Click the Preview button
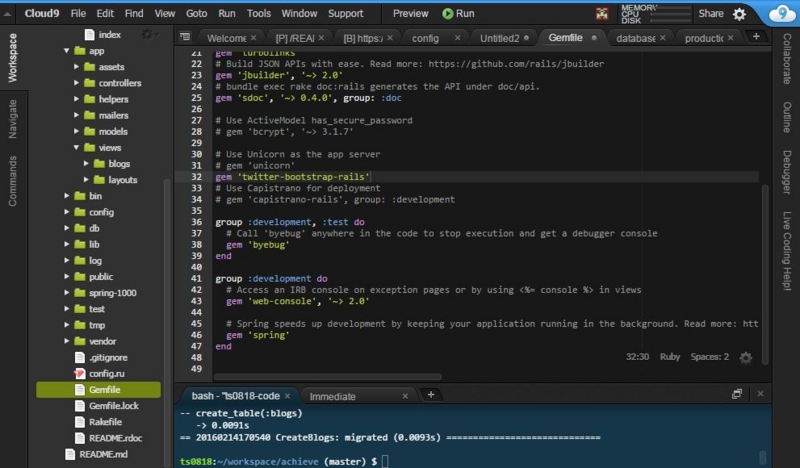The image size is (800, 468). tap(410, 14)
